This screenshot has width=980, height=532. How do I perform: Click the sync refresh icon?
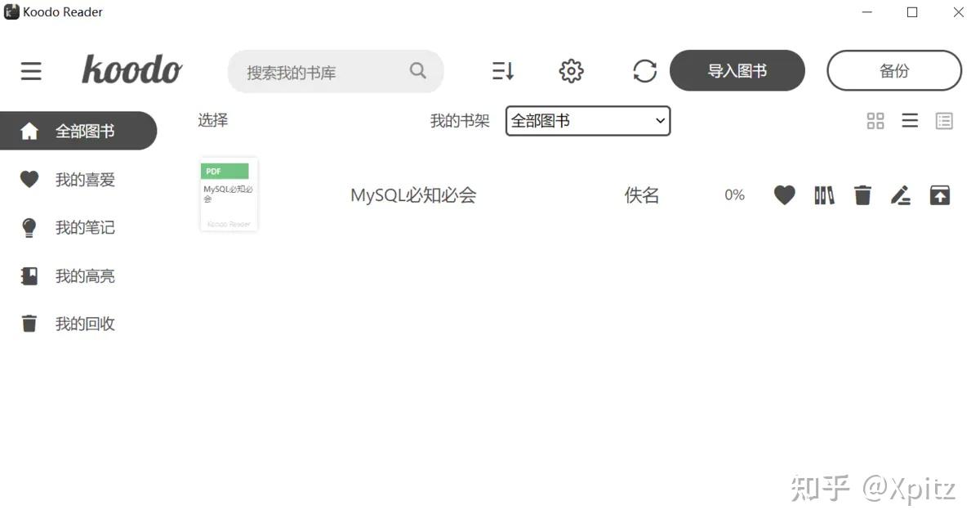[645, 71]
